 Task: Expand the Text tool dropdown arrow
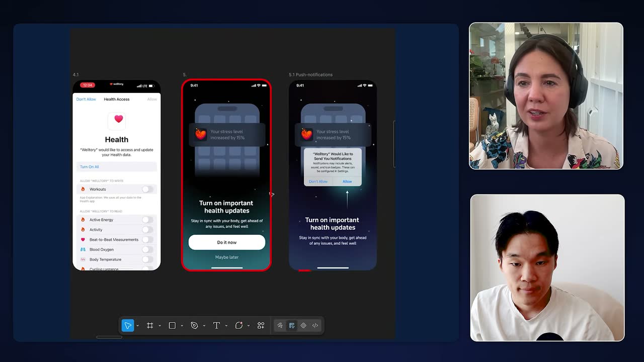pos(226,326)
